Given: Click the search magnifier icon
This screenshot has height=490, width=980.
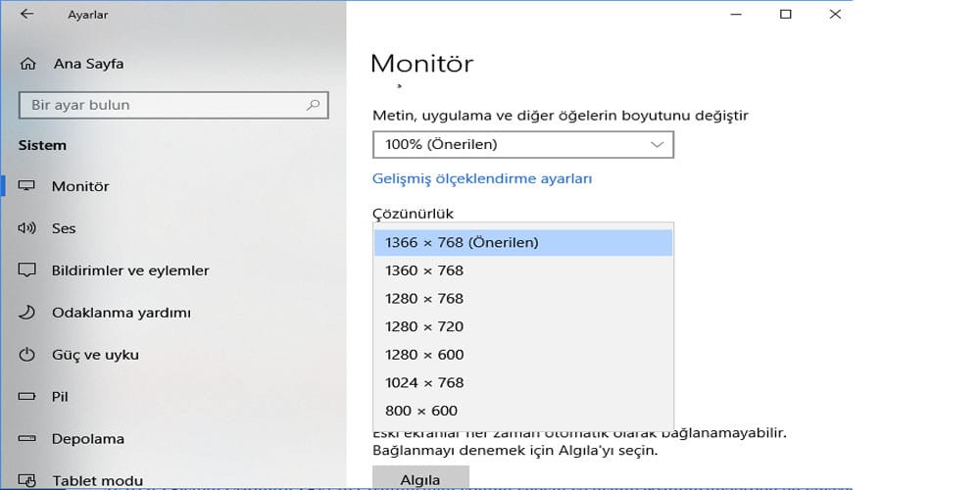Looking at the screenshot, I should coord(314,105).
